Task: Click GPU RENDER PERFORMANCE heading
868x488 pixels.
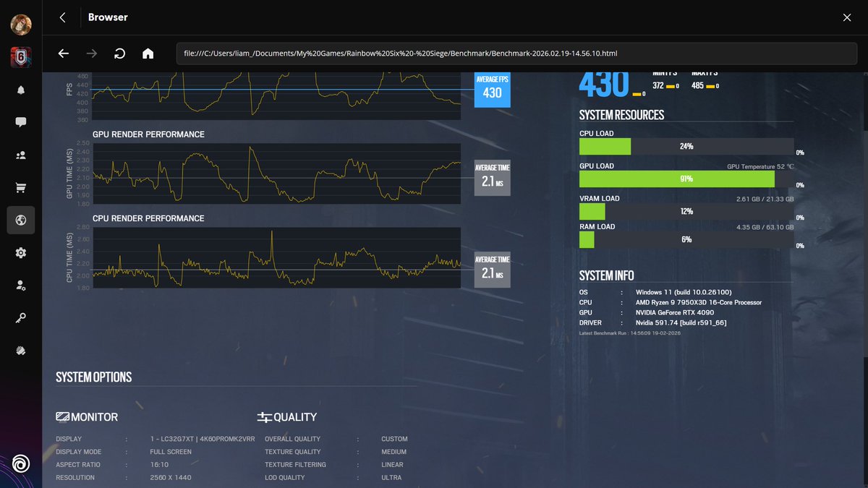Action: click(148, 134)
